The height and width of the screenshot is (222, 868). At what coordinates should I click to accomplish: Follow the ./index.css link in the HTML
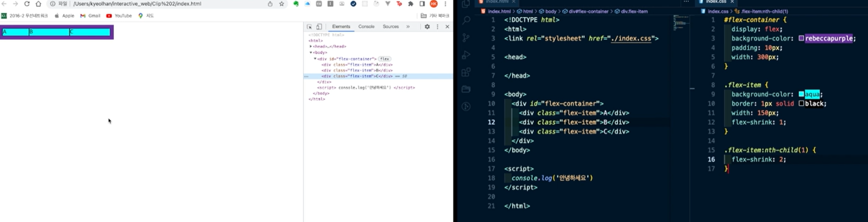pos(631,39)
